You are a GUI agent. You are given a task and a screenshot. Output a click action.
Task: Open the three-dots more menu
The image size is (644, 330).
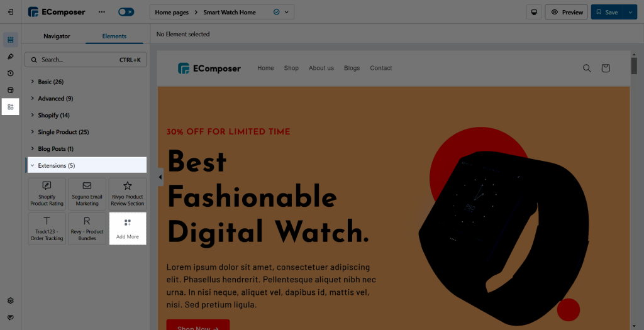[102, 12]
